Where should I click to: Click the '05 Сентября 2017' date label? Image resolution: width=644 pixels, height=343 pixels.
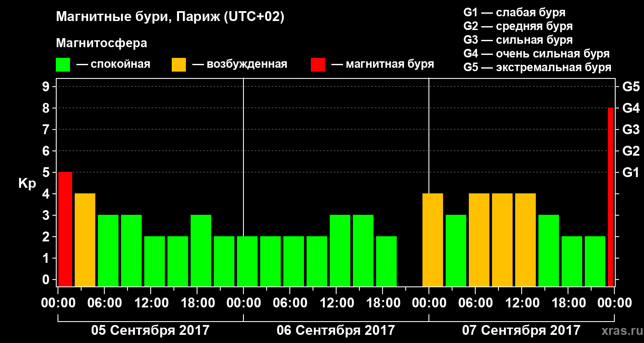pyautogui.click(x=150, y=331)
